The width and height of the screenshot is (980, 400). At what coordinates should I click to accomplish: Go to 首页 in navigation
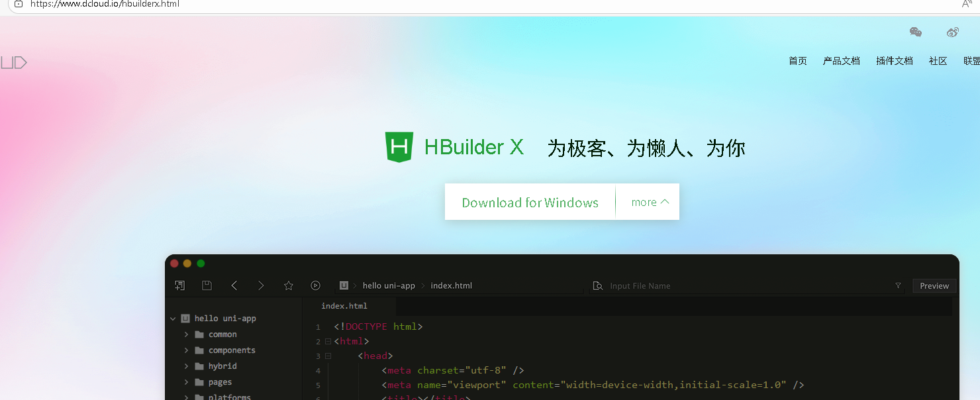coord(798,61)
